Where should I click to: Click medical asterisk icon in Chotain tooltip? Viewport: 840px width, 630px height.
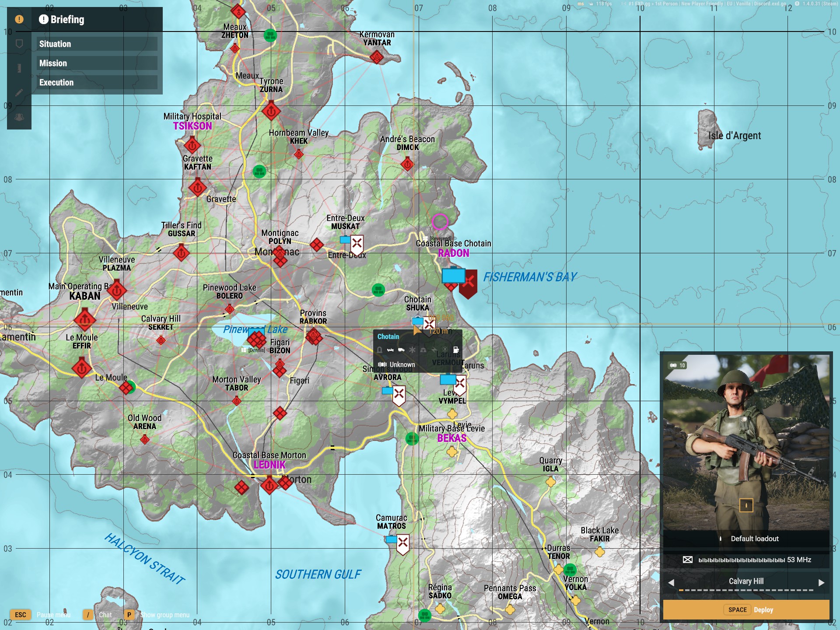point(412,350)
